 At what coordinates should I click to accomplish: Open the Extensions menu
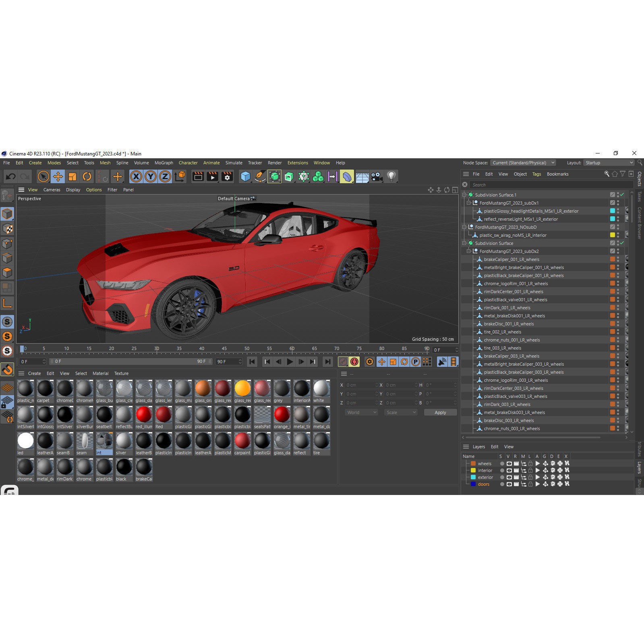click(x=298, y=163)
